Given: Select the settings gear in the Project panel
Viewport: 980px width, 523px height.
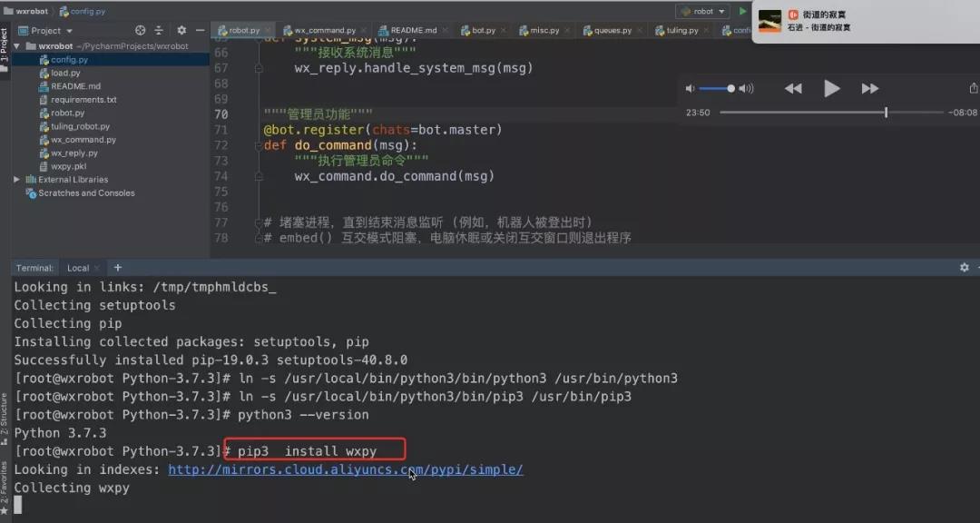Looking at the screenshot, I should 181,30.
